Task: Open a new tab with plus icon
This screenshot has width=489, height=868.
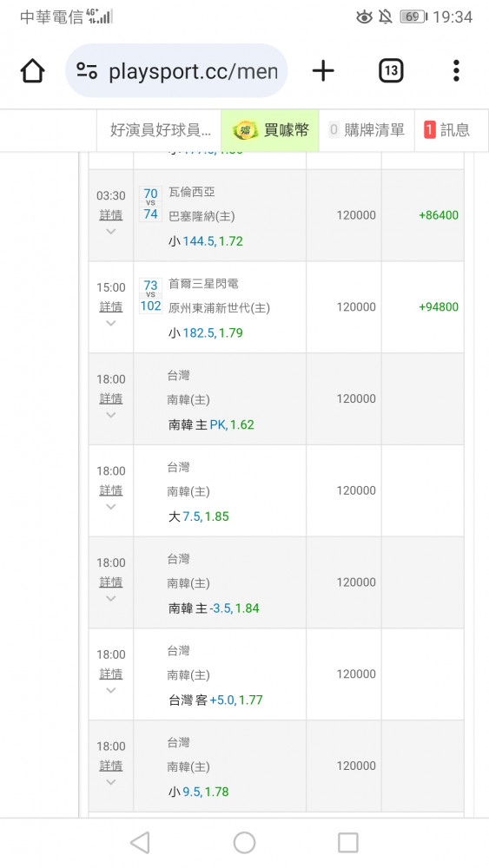Action: (323, 71)
